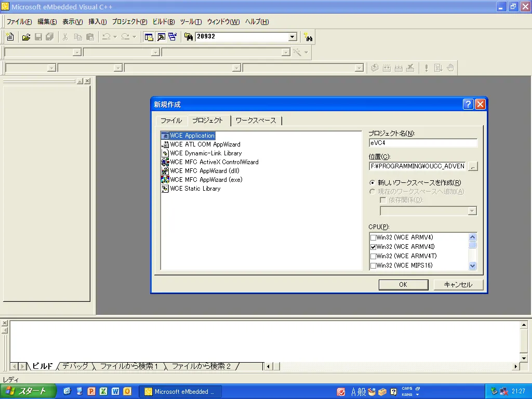Open the プロジェクト(P) menu
This screenshot has height=399, width=532.
129,22
